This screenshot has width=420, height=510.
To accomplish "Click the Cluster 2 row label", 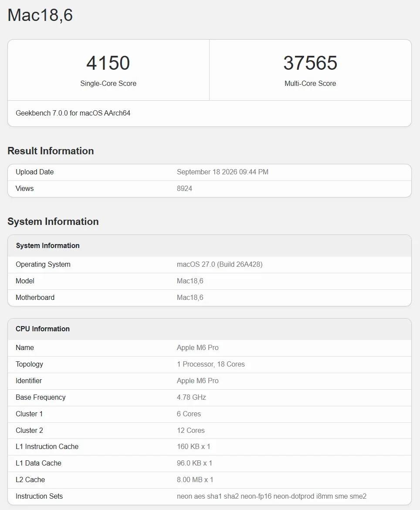I will (x=29, y=431).
